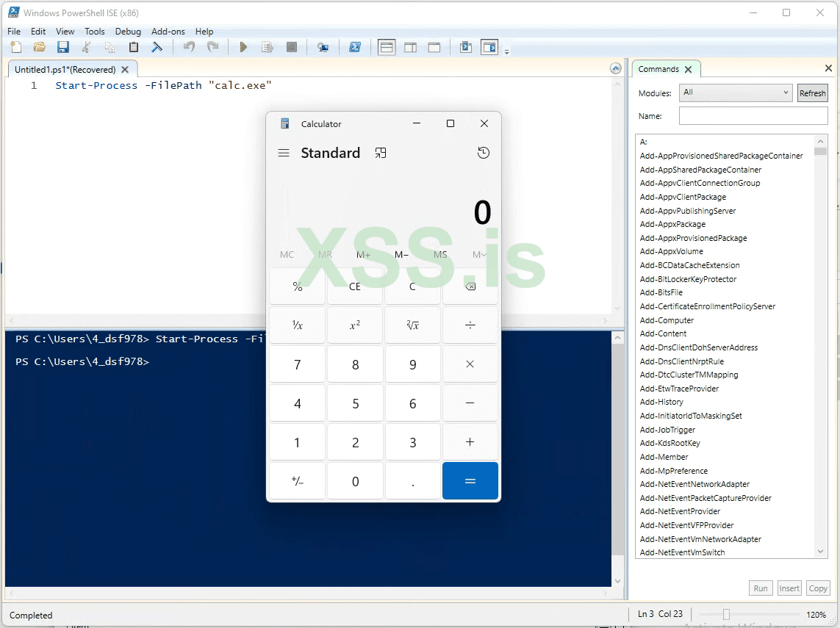
Task: Select Add-NetEventProvider in commands list
Action: (680, 511)
